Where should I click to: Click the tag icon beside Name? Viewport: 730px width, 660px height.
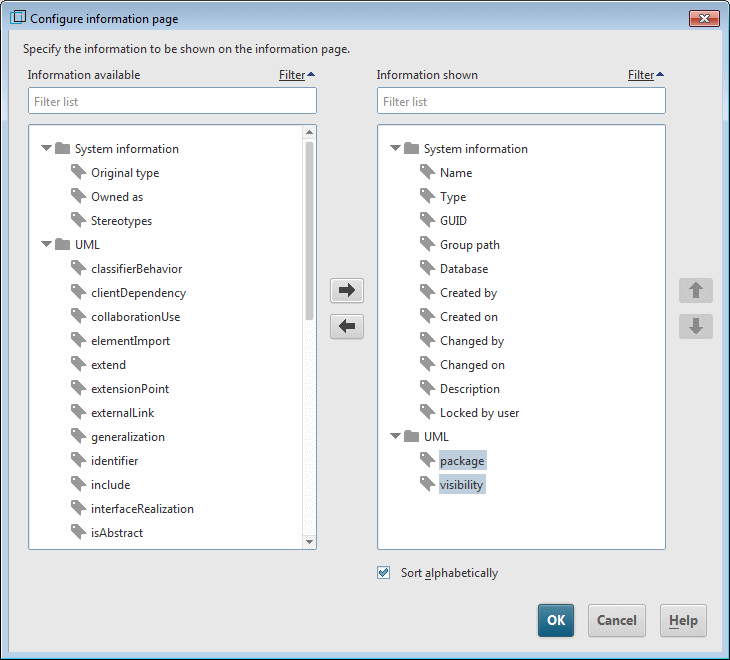coord(427,172)
